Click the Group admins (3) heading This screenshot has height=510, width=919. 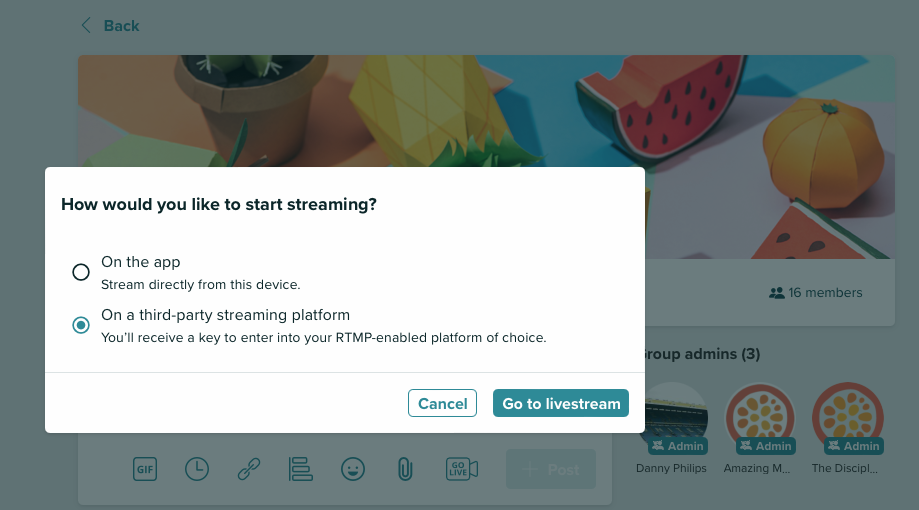[x=702, y=354]
